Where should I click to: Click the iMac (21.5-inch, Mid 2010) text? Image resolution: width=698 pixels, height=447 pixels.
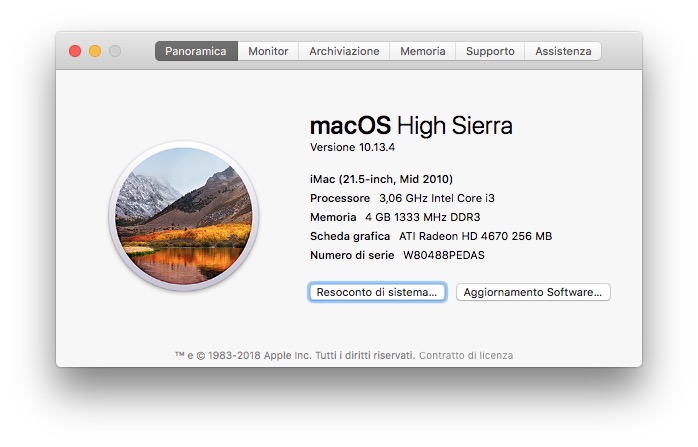pos(381,179)
